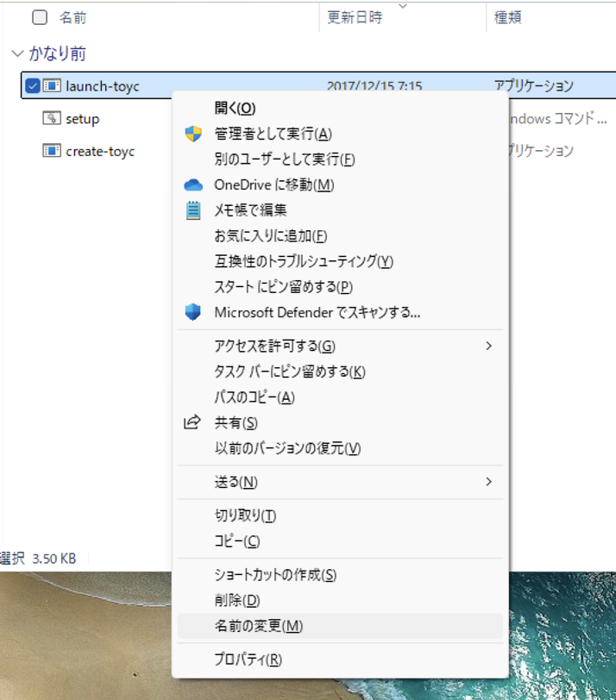This screenshot has height=700, width=616.
Task: Click the share icon beside 共有
Action: point(192,422)
